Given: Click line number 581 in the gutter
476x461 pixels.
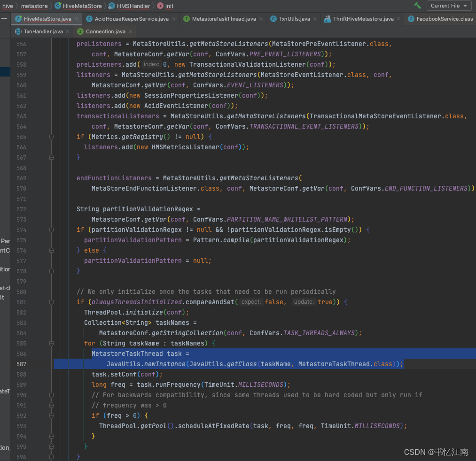Looking at the screenshot, I should coord(21,302).
